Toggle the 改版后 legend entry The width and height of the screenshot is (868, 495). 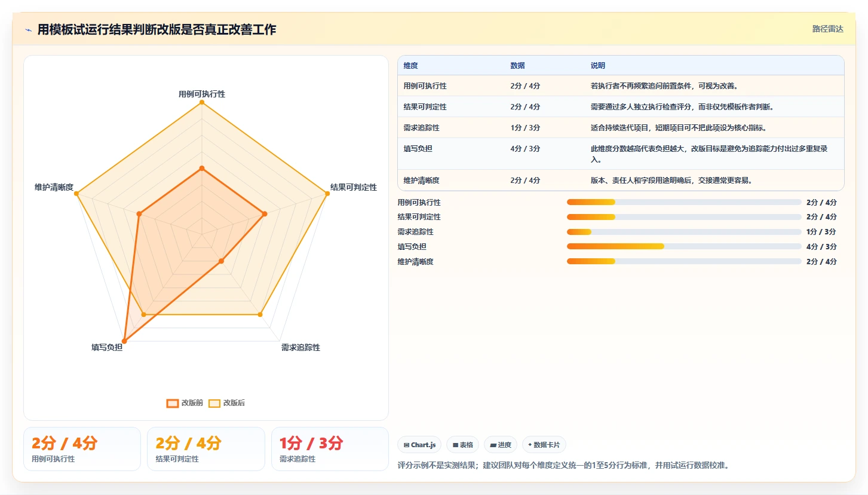click(226, 403)
